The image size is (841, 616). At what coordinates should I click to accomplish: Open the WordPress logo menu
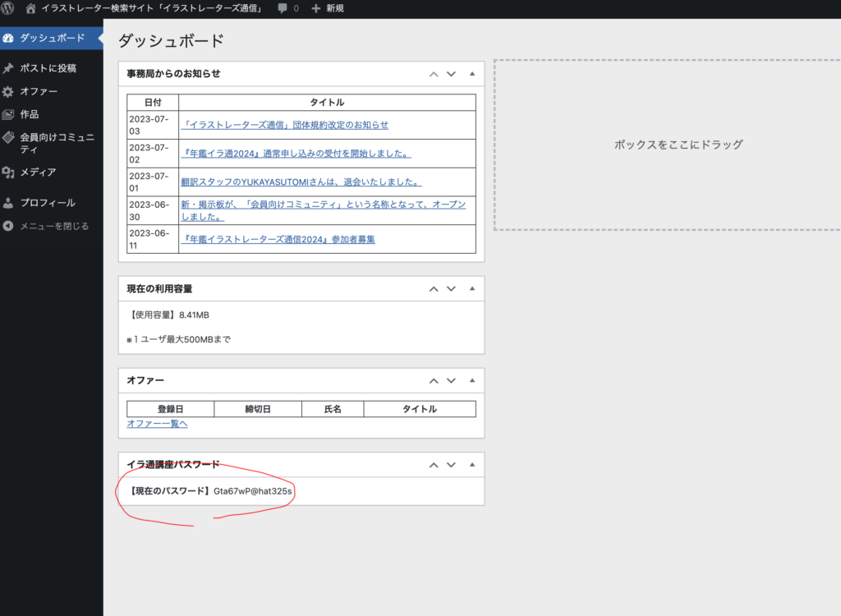click(7, 8)
